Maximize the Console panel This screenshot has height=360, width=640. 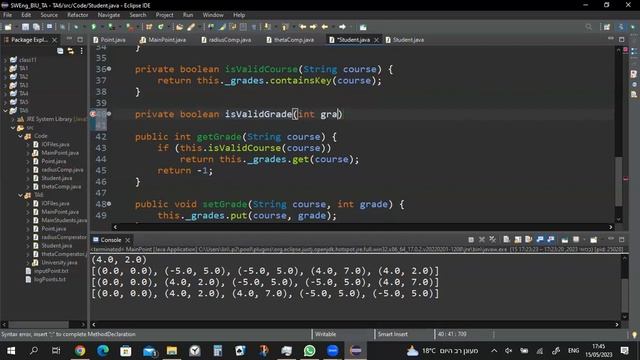coord(622,240)
